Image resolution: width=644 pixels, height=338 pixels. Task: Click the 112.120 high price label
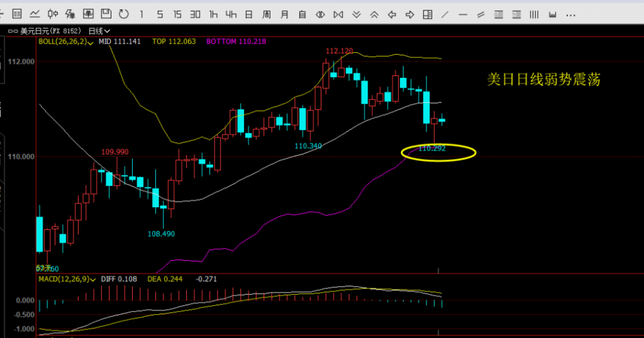tap(339, 51)
